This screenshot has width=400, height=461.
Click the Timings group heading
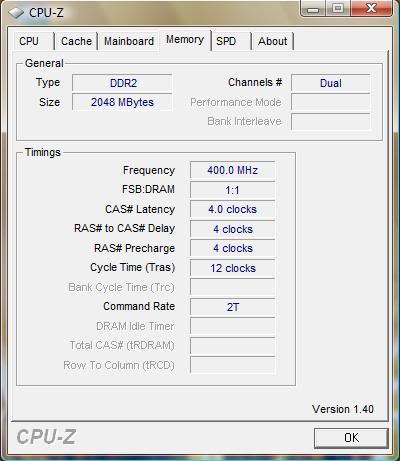[43, 152]
